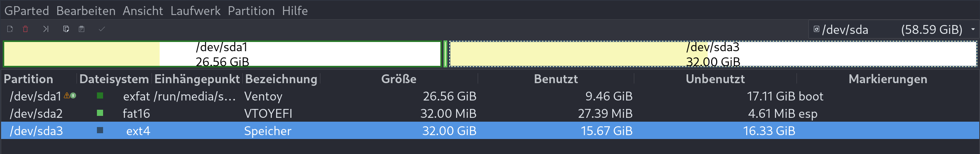This screenshot has height=154, width=980.
Task: Open the Laufwerk menu
Action: coord(195,11)
